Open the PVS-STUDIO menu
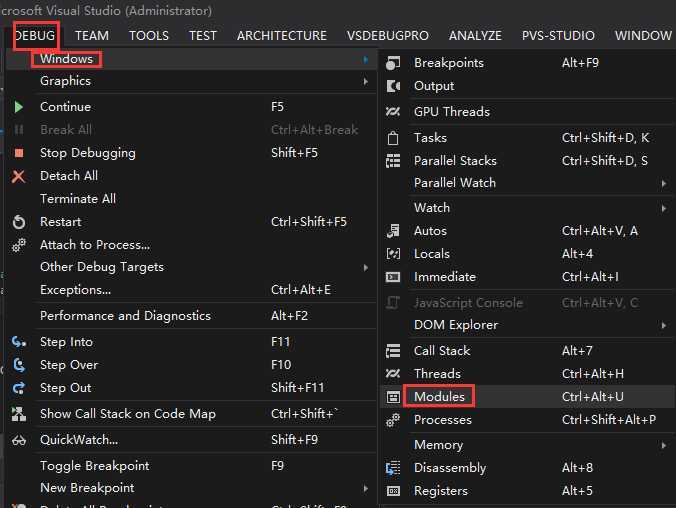Viewport: 676px width, 508px height. point(558,35)
